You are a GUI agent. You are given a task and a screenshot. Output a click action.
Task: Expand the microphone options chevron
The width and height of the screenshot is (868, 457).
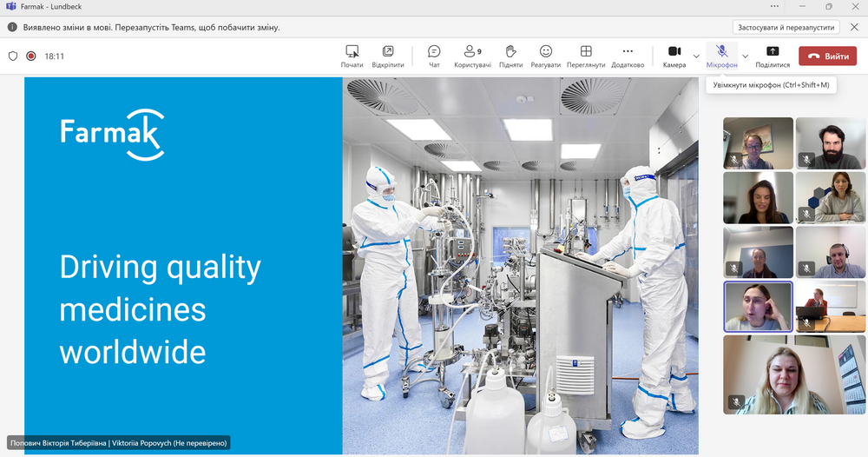[x=745, y=56]
